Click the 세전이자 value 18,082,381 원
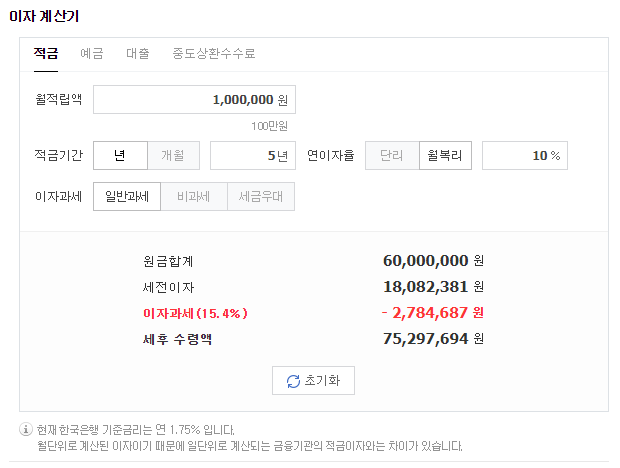620x468 pixels. (433, 287)
